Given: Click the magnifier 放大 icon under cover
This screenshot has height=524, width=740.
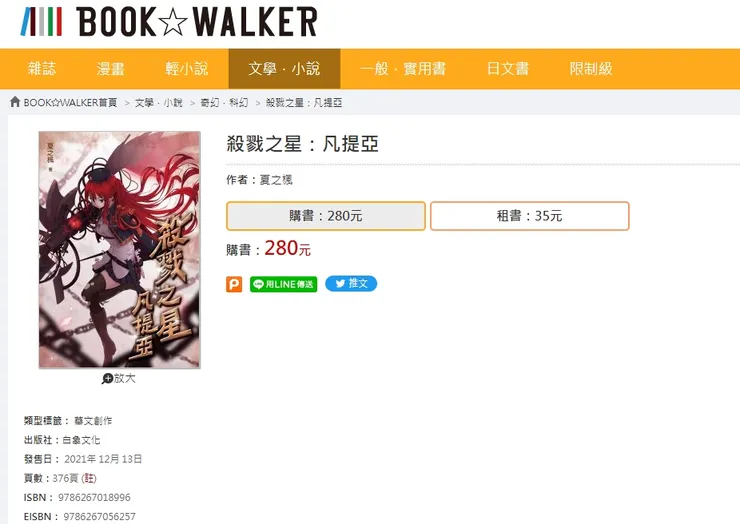Looking at the screenshot, I should coord(108,379).
